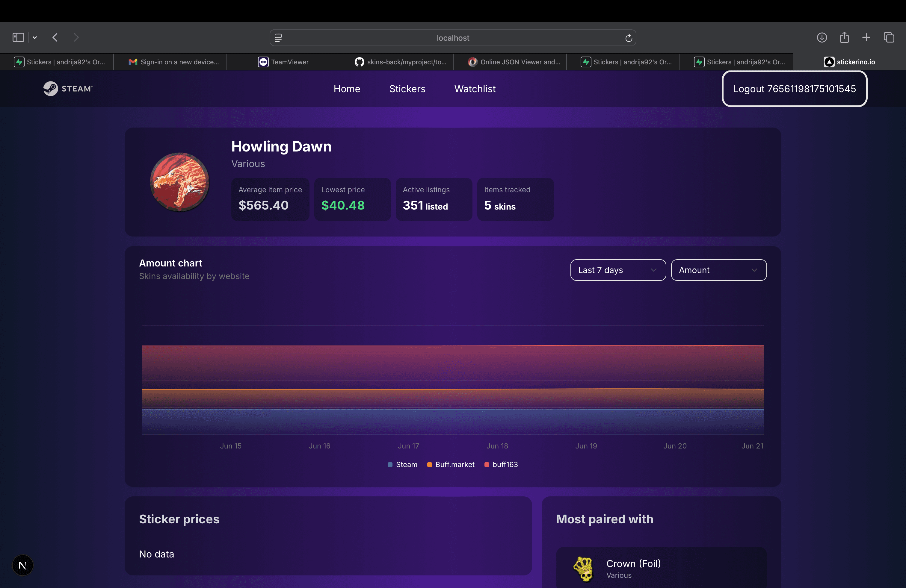Open the Watchlist nav link
Viewport: 906px width, 588px height.
pos(475,89)
